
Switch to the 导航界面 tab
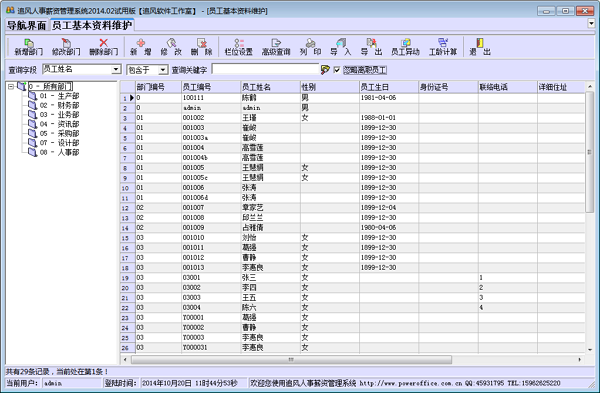26,26
